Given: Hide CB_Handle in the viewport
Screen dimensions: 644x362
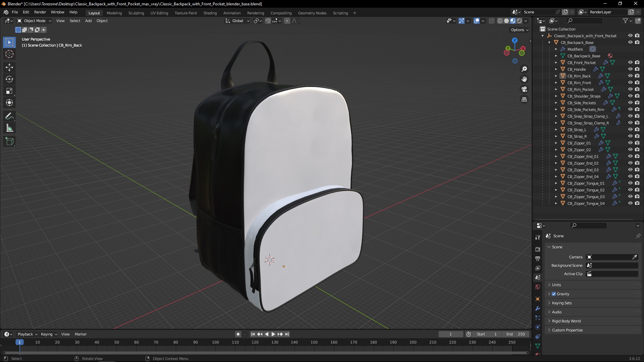Looking at the screenshot, I should [630, 69].
